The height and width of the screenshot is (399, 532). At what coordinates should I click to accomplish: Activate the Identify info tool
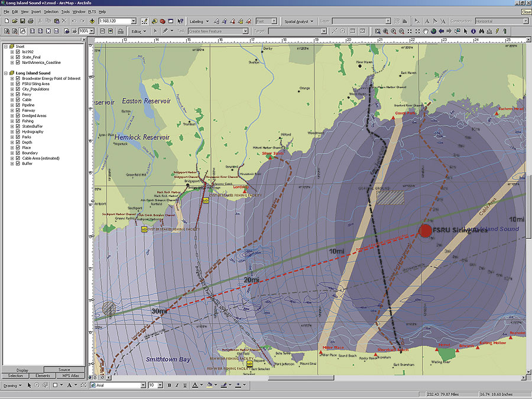[473, 31]
